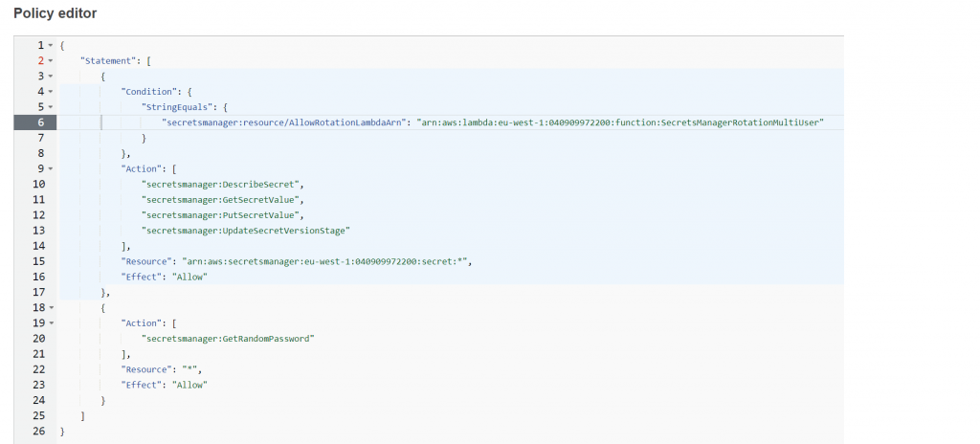980x444 pixels.
Task: Collapse the "Condition" block fold arrow
Action: 50,92
